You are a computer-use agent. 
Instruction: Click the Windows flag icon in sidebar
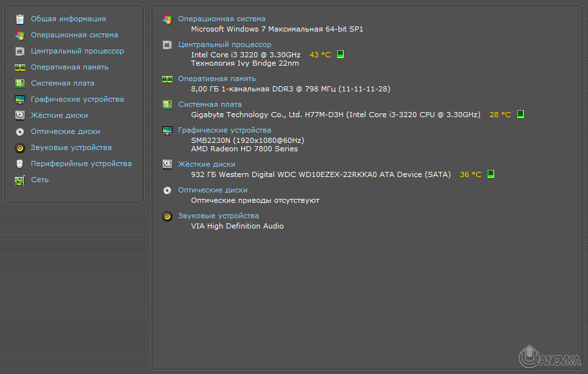pos(20,35)
